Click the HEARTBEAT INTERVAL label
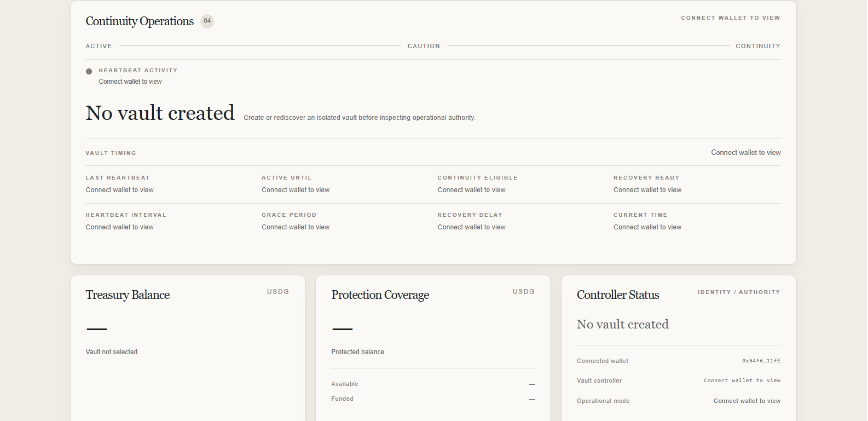The image size is (868, 421). pyautogui.click(x=126, y=215)
